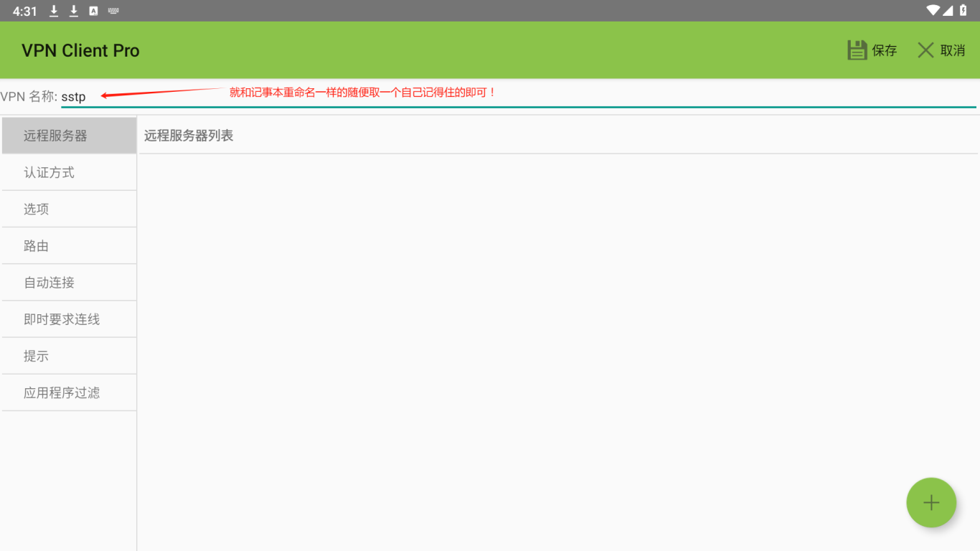Show the 提示 section
This screenshot has height=551, width=980.
69,356
